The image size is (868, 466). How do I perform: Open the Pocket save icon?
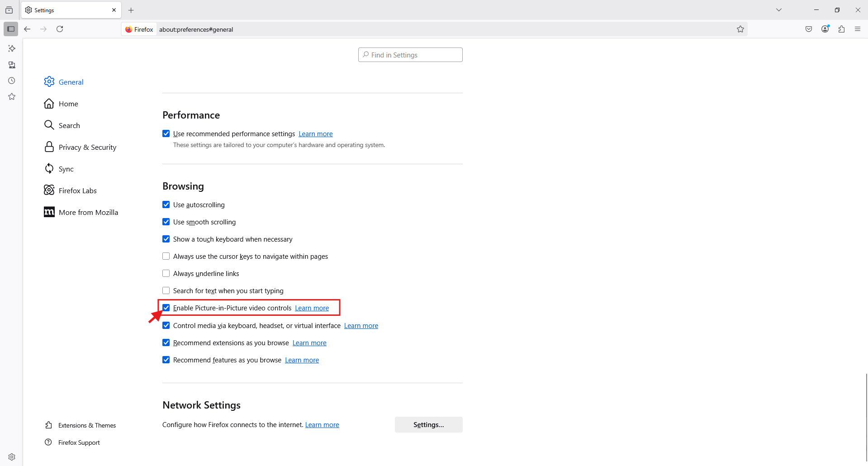[x=809, y=29]
